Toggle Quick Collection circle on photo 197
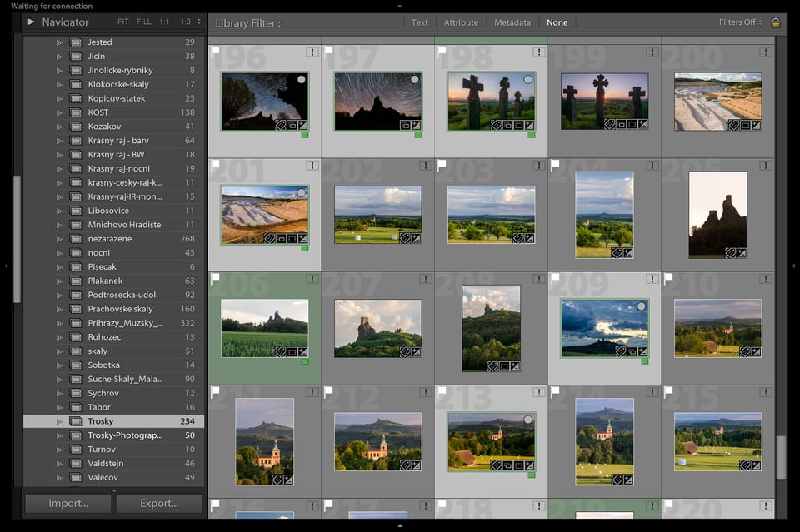 [415, 79]
